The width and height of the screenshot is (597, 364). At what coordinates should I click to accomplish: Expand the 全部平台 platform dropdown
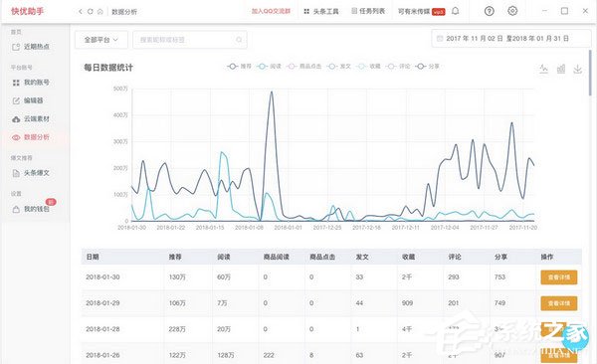point(101,40)
